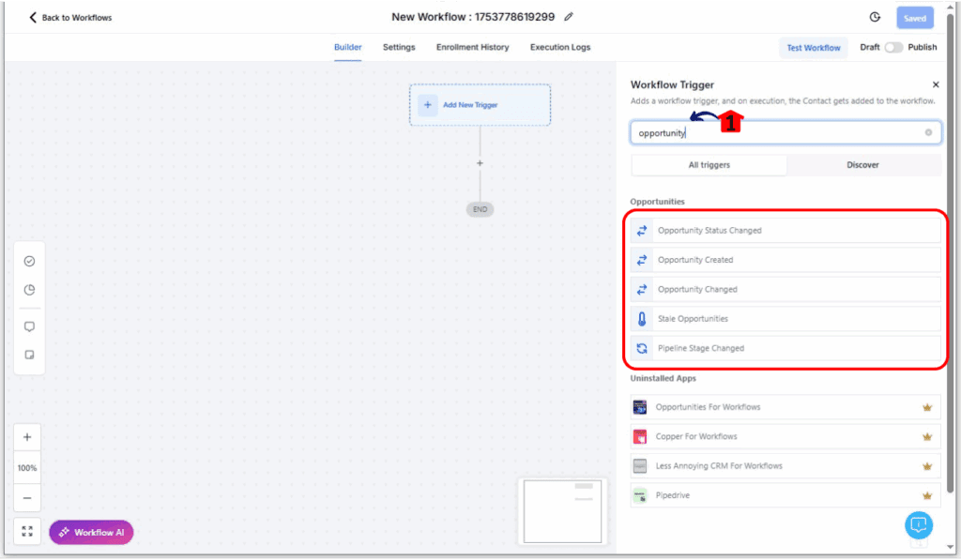Open the Workflow AI assistant
Image resolution: width=961 pixels, height=560 pixels.
(x=91, y=532)
